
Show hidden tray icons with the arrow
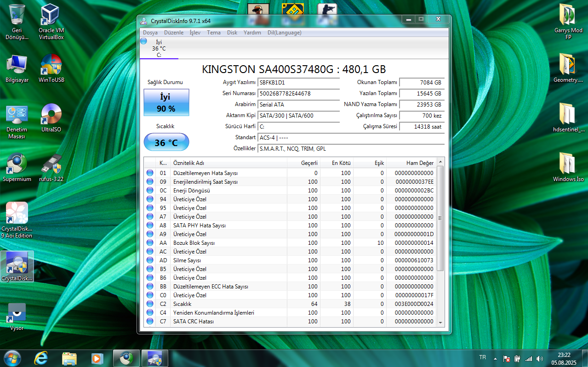[x=495, y=358]
